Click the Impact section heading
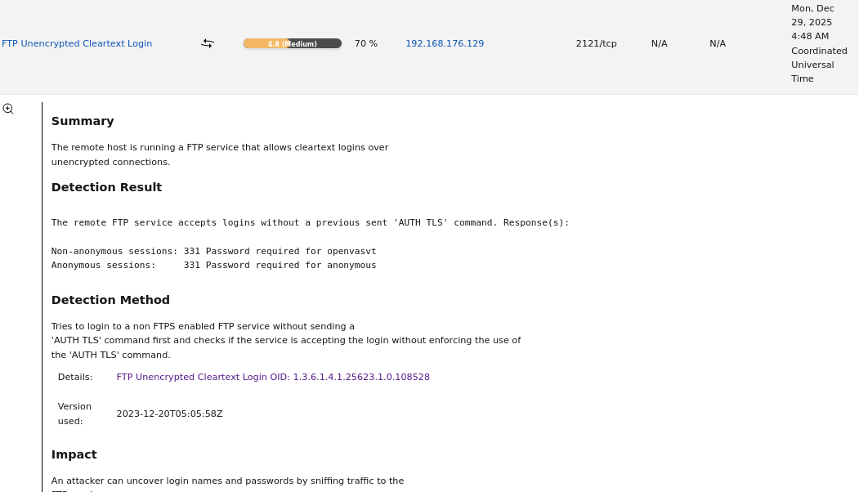 (74, 454)
